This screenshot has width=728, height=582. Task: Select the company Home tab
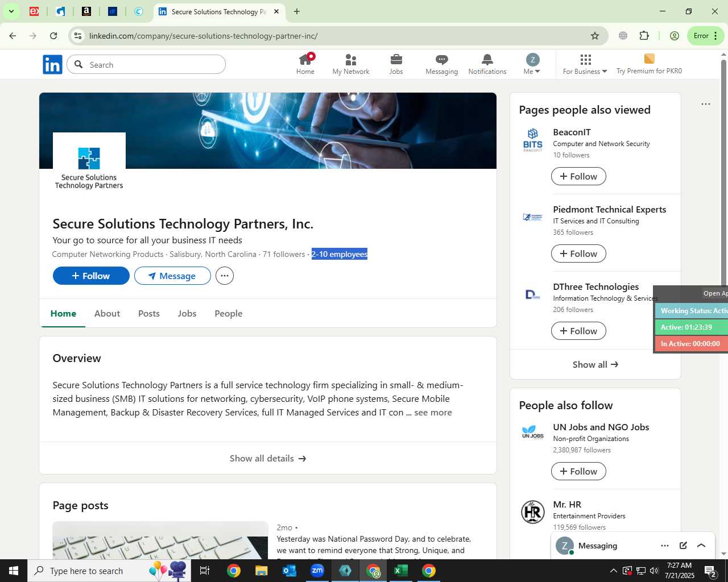click(x=63, y=314)
